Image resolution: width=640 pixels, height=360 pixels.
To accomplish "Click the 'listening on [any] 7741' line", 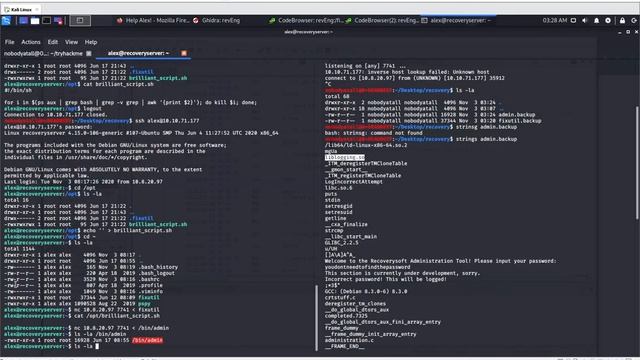I will point(365,66).
